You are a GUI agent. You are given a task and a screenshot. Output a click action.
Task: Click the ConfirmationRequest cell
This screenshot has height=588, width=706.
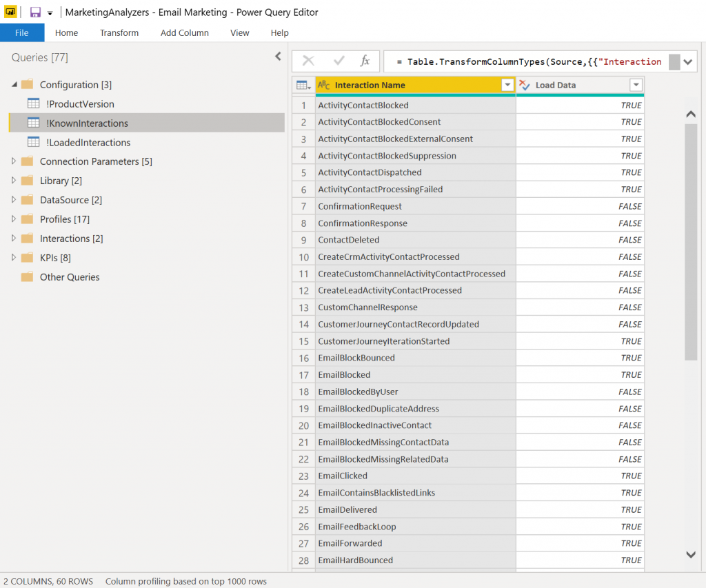416,206
